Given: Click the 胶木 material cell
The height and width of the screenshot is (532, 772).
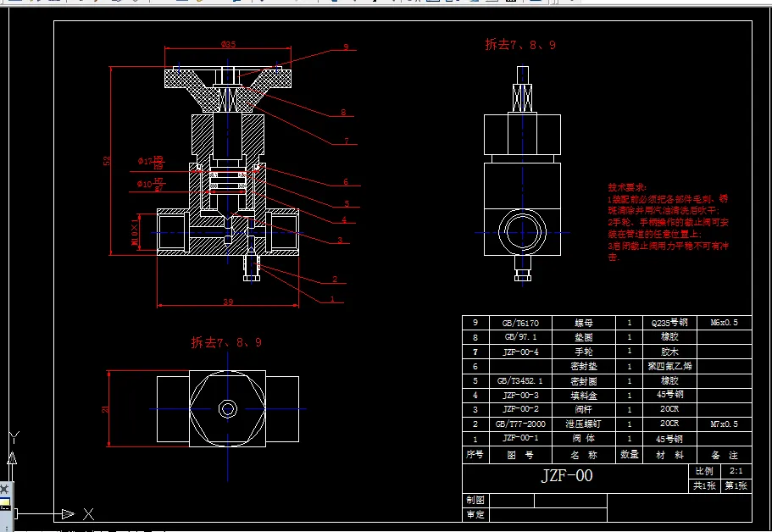Looking at the screenshot, I should (x=669, y=352).
